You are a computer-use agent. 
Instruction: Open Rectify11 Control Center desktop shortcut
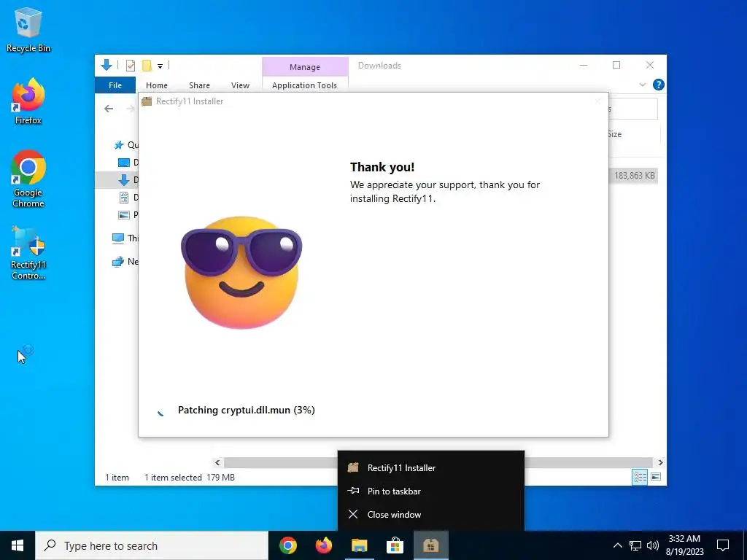[x=28, y=253]
